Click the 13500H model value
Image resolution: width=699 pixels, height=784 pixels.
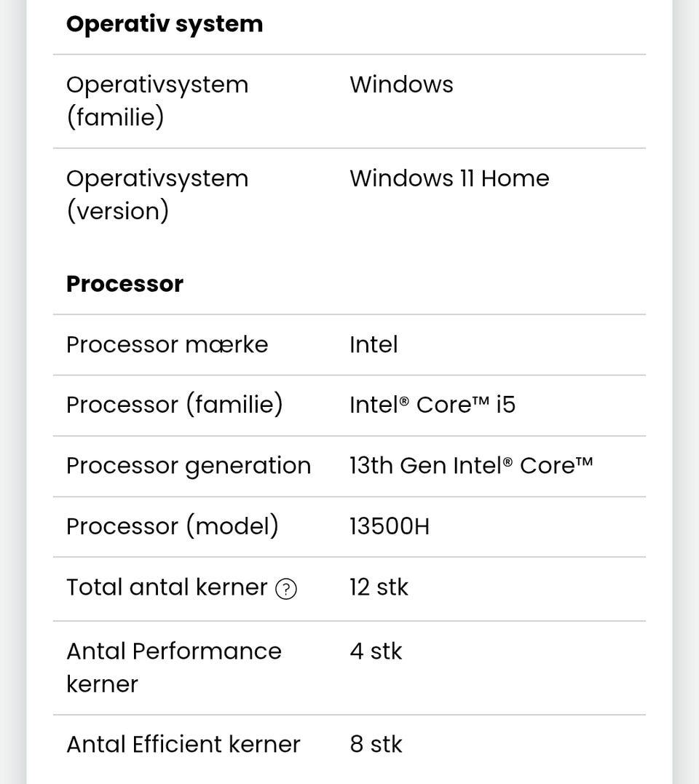[x=390, y=526]
